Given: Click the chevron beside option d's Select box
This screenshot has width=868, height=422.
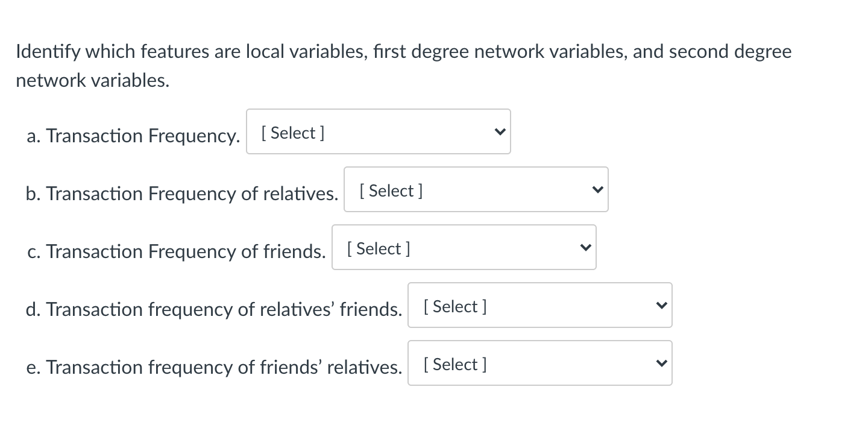Looking at the screenshot, I should pyautogui.click(x=661, y=305).
